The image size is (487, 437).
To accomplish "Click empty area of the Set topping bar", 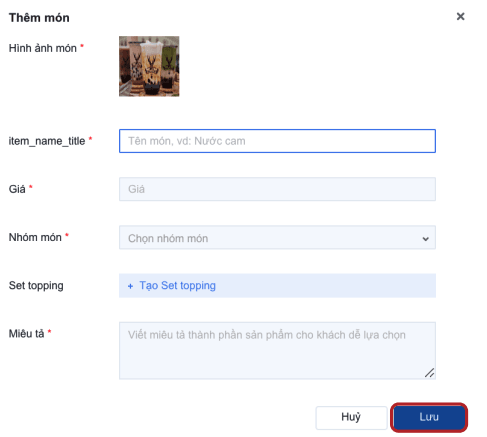I will 325,286.
